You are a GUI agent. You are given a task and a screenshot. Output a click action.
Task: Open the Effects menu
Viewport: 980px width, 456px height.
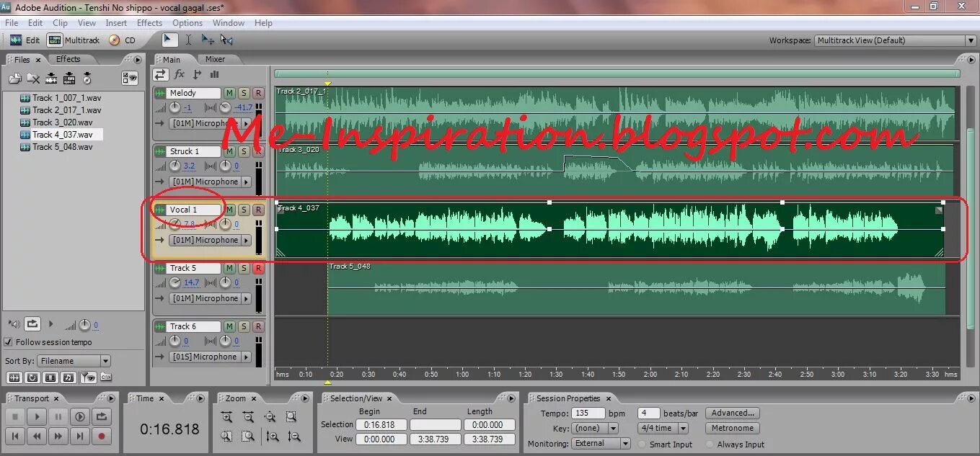[x=149, y=22]
